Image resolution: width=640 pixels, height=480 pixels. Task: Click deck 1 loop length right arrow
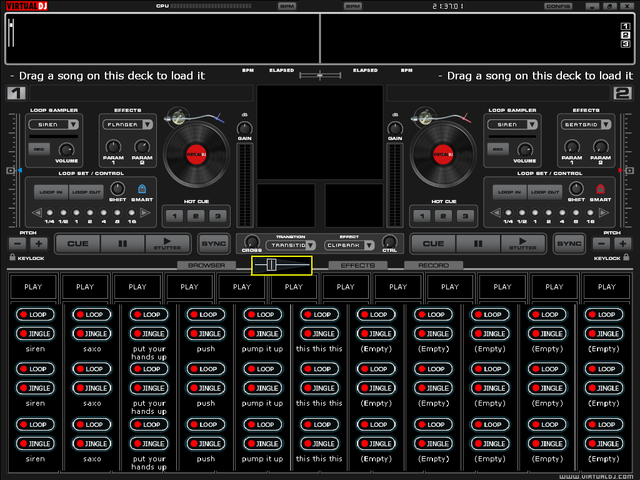pos(145,213)
